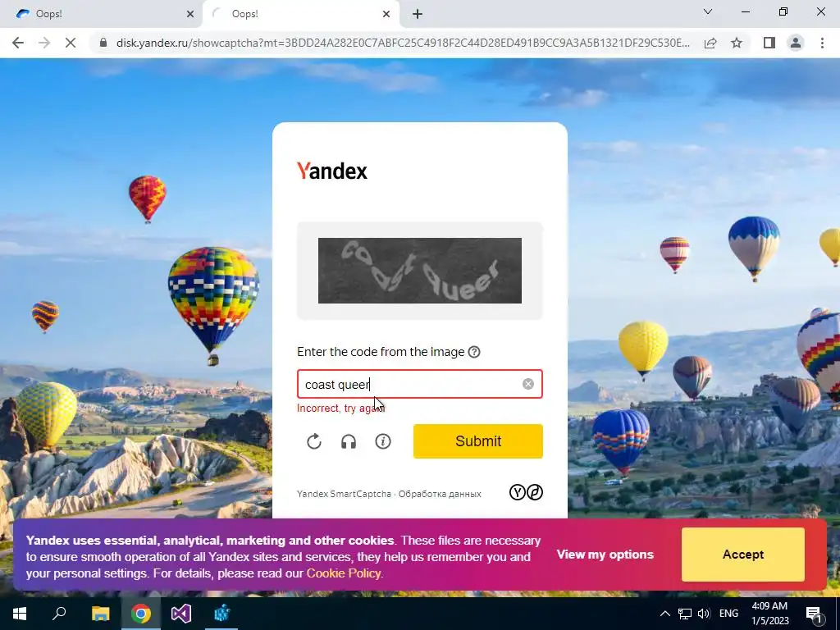Image resolution: width=840 pixels, height=630 pixels.
Task: Submit the captcha code
Action: click(x=478, y=441)
